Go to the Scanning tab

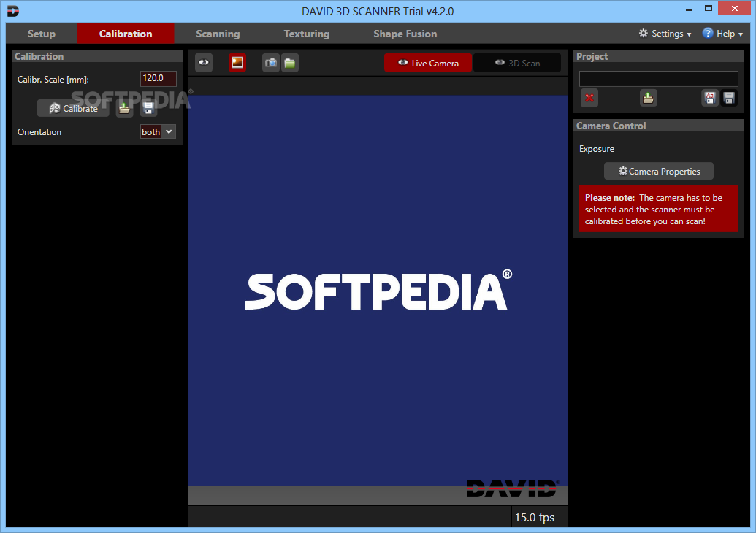tap(218, 34)
